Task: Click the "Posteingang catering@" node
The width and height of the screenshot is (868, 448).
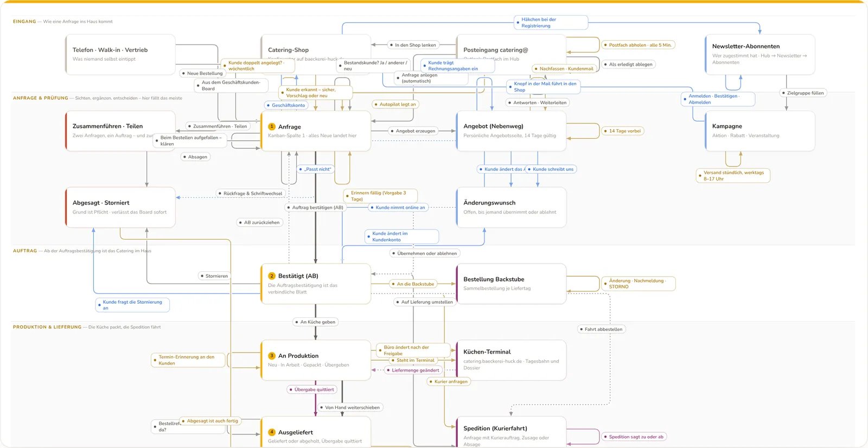Action: pos(511,54)
